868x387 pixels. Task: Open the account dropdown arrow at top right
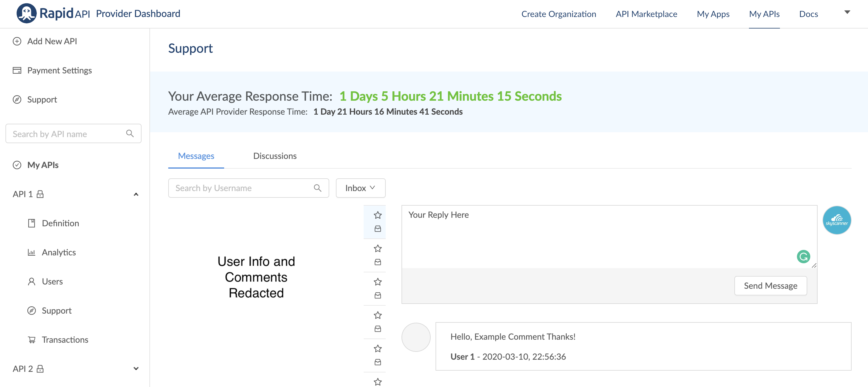(x=847, y=12)
